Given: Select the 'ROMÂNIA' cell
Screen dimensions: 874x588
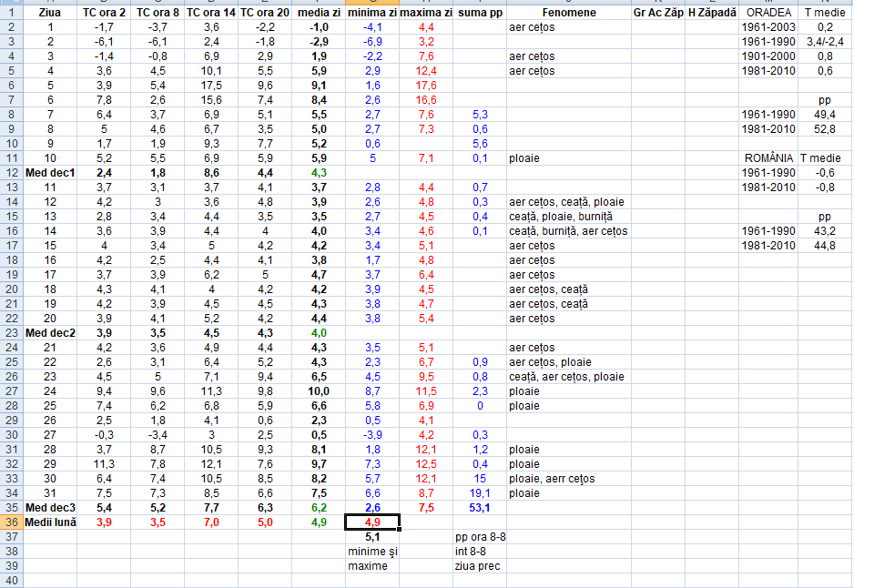Looking at the screenshot, I should pyautogui.click(x=768, y=158).
